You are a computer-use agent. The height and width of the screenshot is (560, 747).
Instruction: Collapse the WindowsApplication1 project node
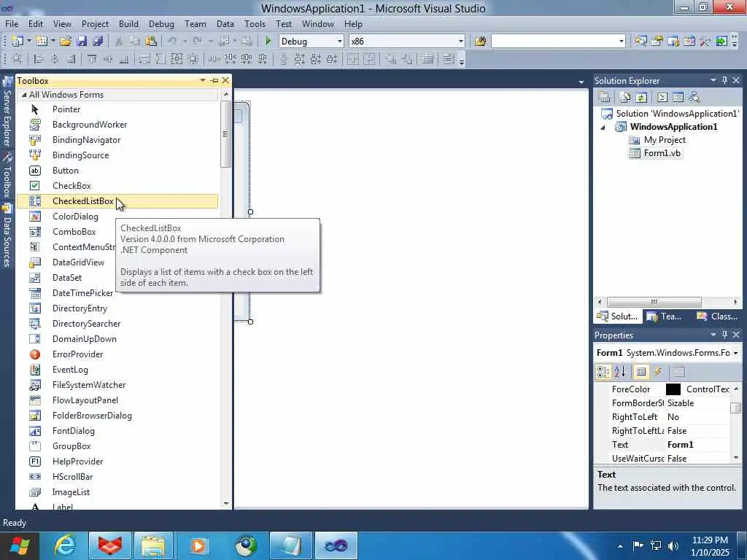click(x=603, y=127)
